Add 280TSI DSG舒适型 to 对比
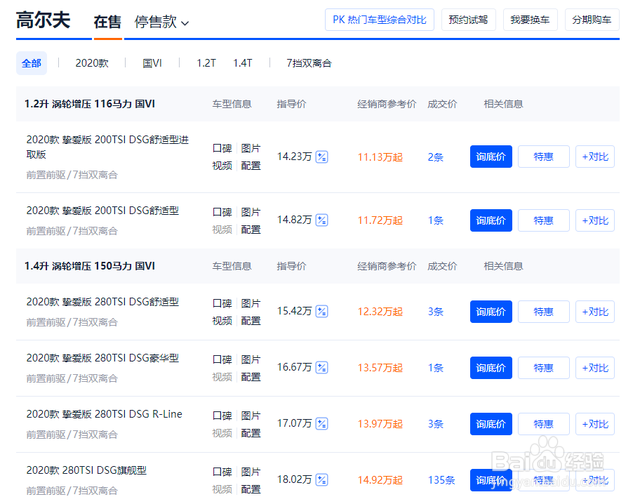640x504 pixels. pos(595,312)
